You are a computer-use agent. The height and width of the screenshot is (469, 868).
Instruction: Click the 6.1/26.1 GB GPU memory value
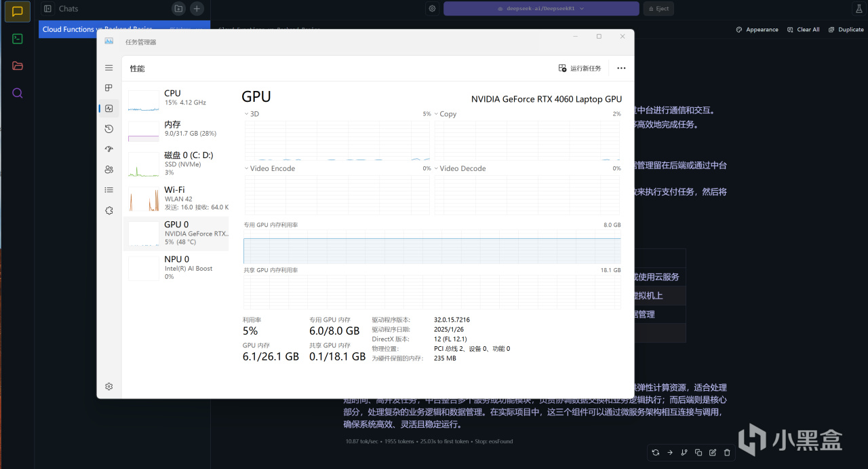point(271,357)
